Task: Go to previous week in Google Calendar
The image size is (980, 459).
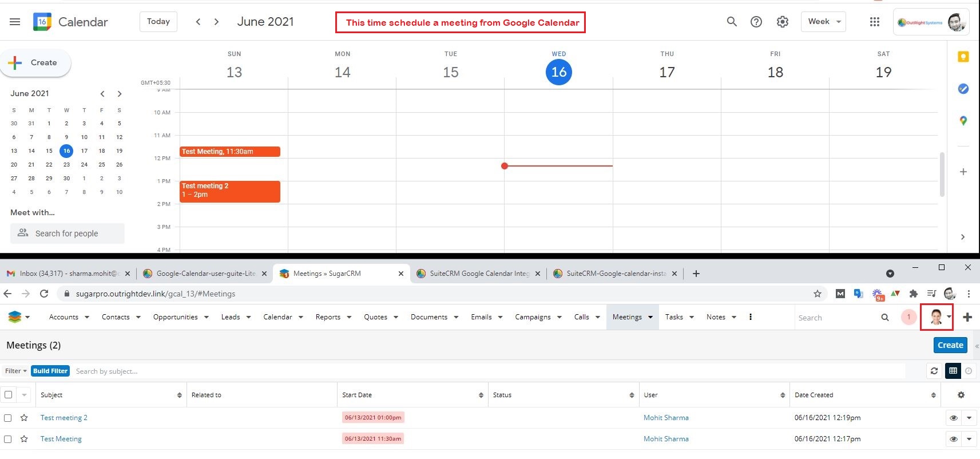Action: pos(198,22)
